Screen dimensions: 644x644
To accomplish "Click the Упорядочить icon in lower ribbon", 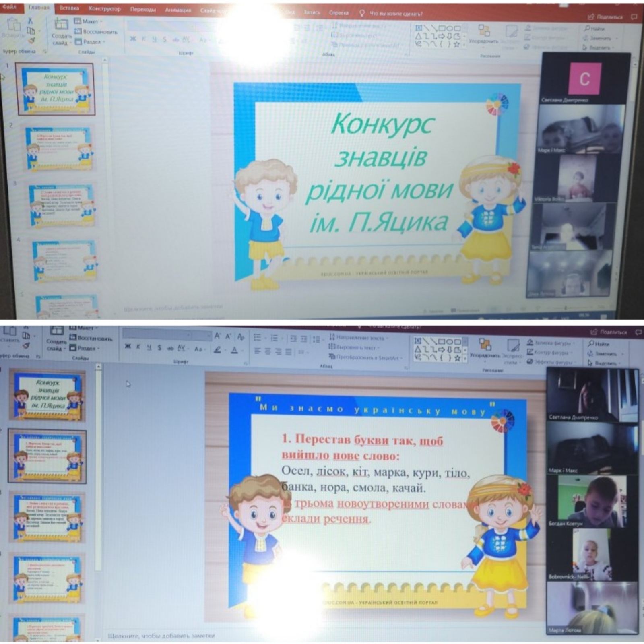I will pos(485,345).
